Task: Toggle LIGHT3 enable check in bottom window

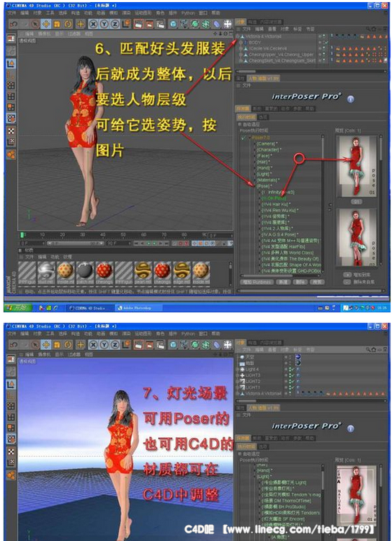Action: 292,375
